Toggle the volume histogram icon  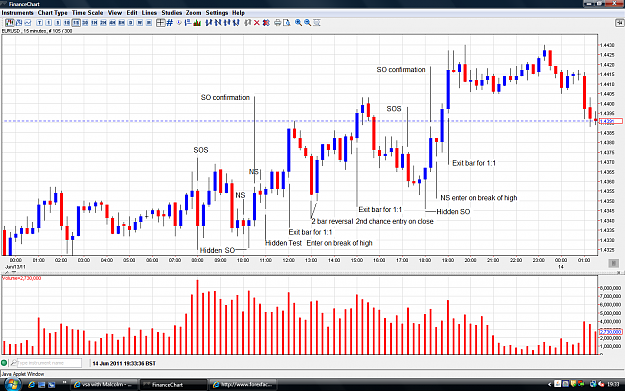(197, 23)
